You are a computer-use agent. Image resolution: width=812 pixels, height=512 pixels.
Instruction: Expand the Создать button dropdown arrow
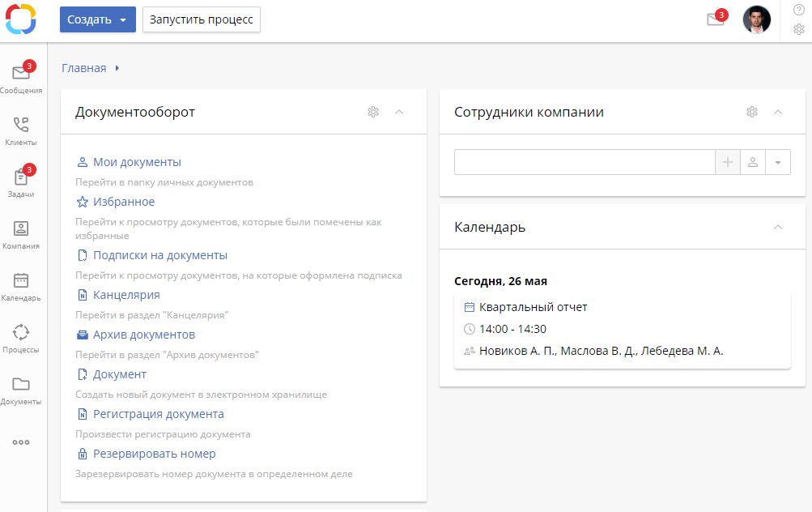pyautogui.click(x=123, y=19)
